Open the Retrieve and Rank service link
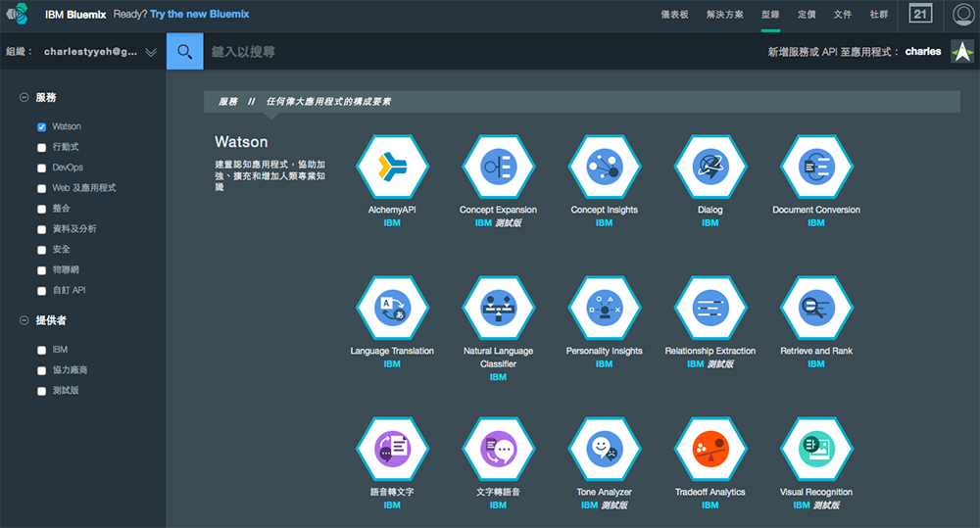 point(815,351)
